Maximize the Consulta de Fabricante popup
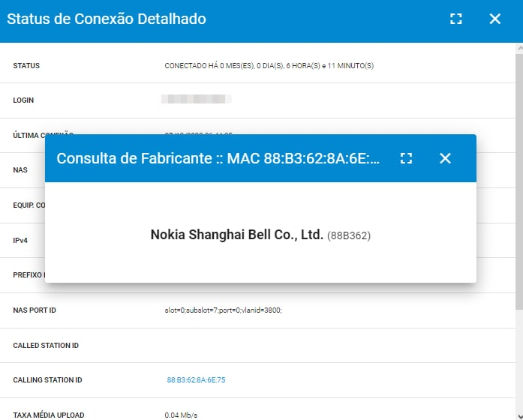Viewport: 523px width, 420px height. tap(407, 158)
